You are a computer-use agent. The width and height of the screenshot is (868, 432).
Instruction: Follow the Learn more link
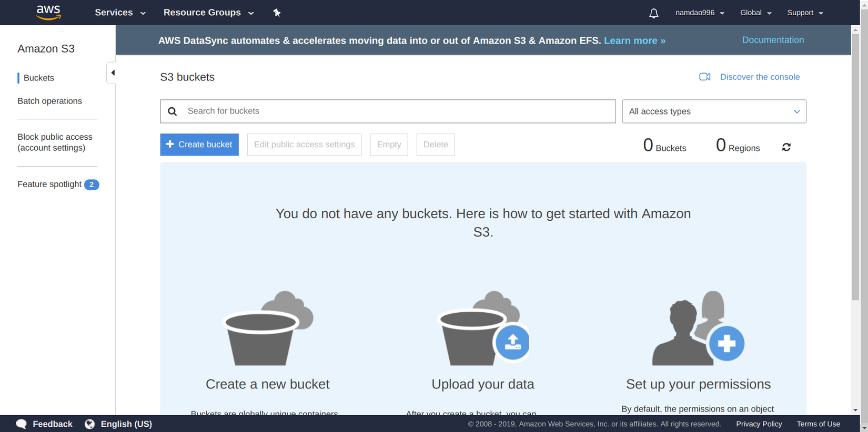coord(634,40)
